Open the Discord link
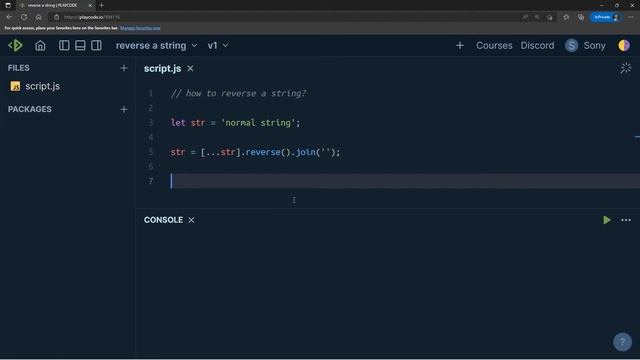Image resolution: width=640 pixels, height=360 pixels. click(537, 45)
